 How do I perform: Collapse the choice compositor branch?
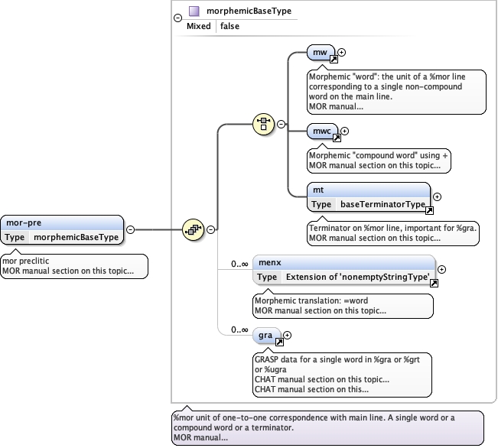(x=281, y=124)
